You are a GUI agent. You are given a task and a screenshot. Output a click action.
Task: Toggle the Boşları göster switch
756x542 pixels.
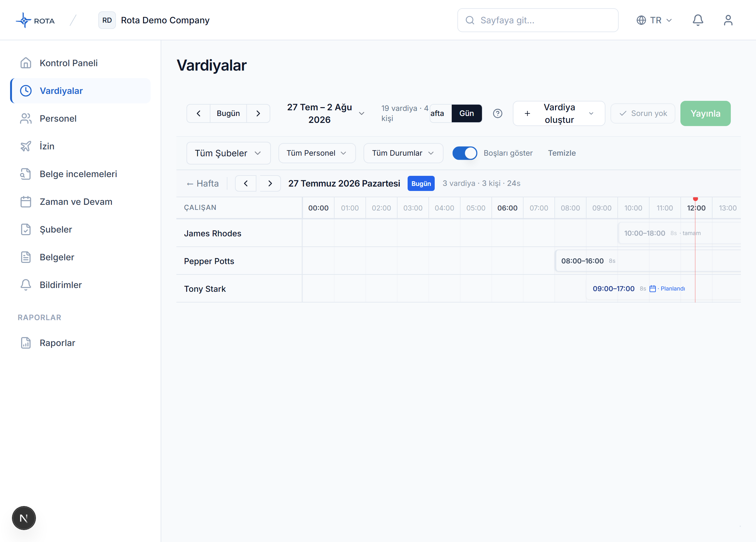click(x=465, y=153)
